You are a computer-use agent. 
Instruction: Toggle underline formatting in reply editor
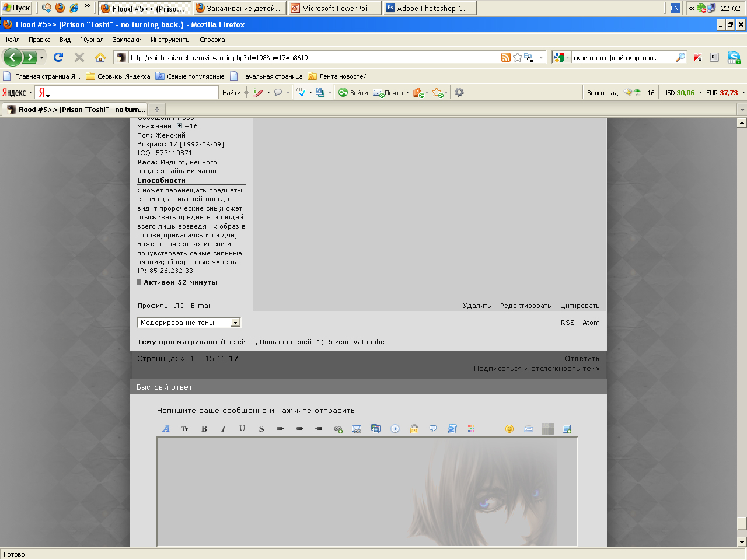coord(242,429)
